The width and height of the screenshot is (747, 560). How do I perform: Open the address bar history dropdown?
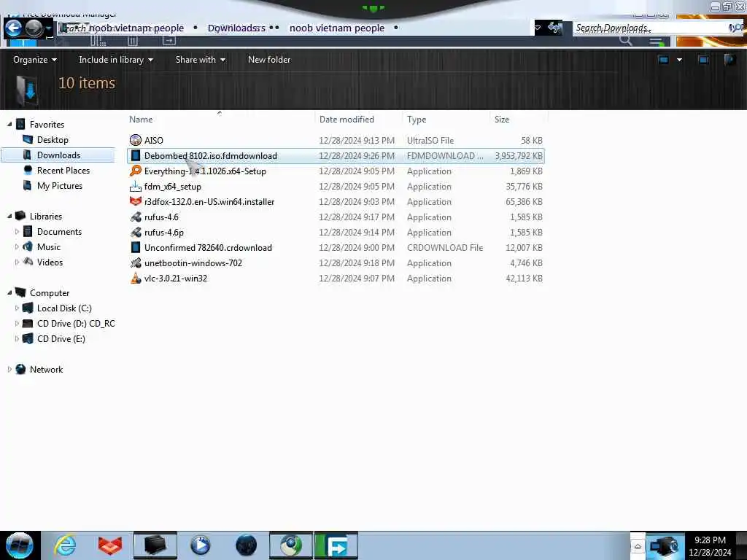[x=538, y=28]
